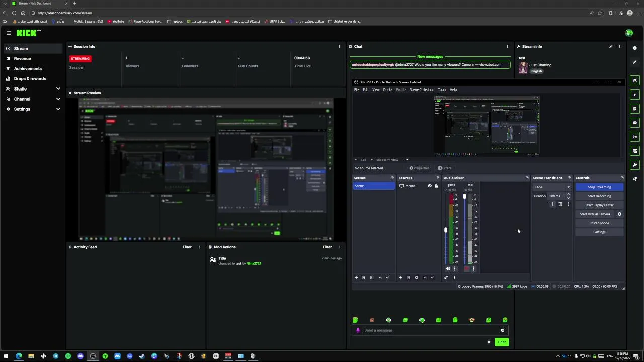Screen dimensions: 644x362
Task: Open chat settings gear icon
Action: pos(489,342)
